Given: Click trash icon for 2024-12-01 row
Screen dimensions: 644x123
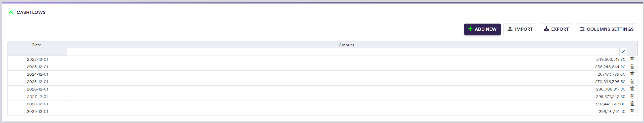Looking at the screenshot, I should click(632, 74).
